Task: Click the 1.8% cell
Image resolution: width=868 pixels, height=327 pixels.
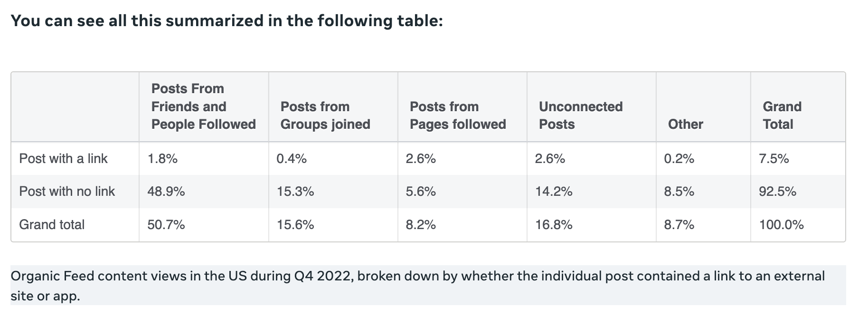Action: [x=162, y=159]
